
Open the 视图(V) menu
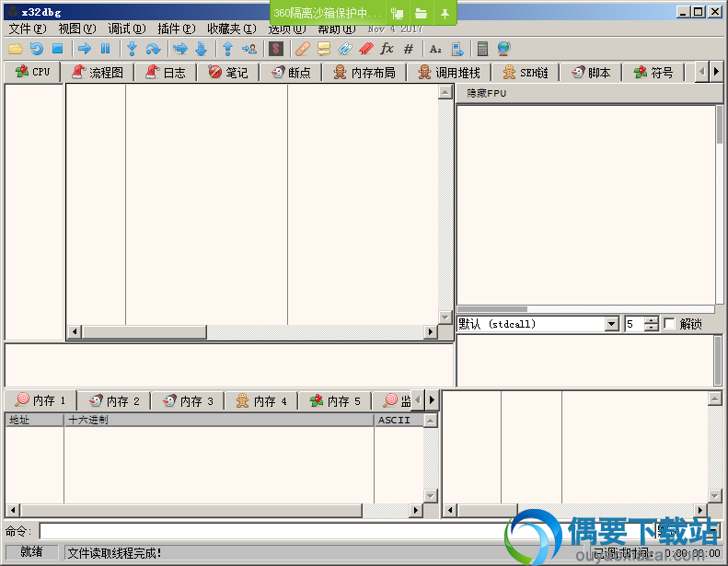click(x=77, y=29)
